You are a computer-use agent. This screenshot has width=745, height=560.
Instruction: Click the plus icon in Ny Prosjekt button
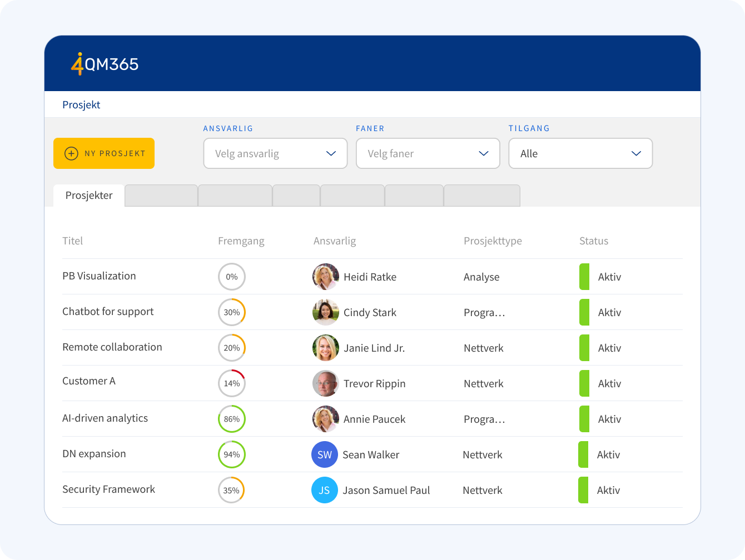[x=71, y=153]
